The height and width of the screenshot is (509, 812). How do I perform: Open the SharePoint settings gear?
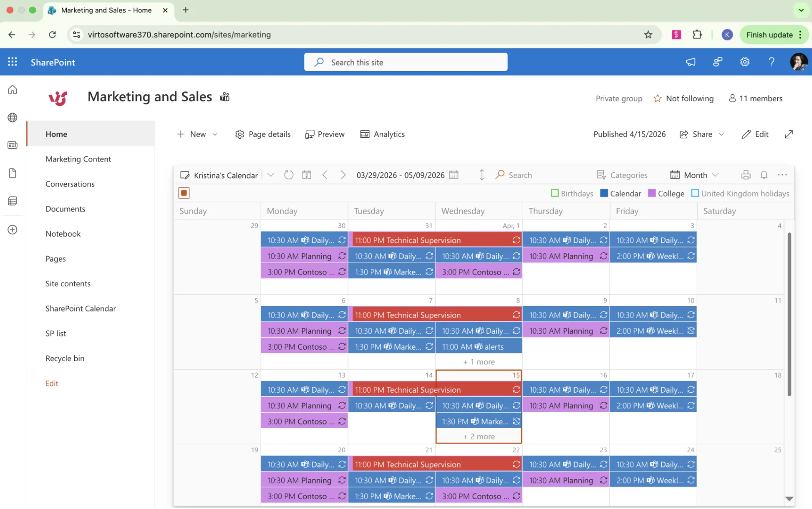(745, 62)
